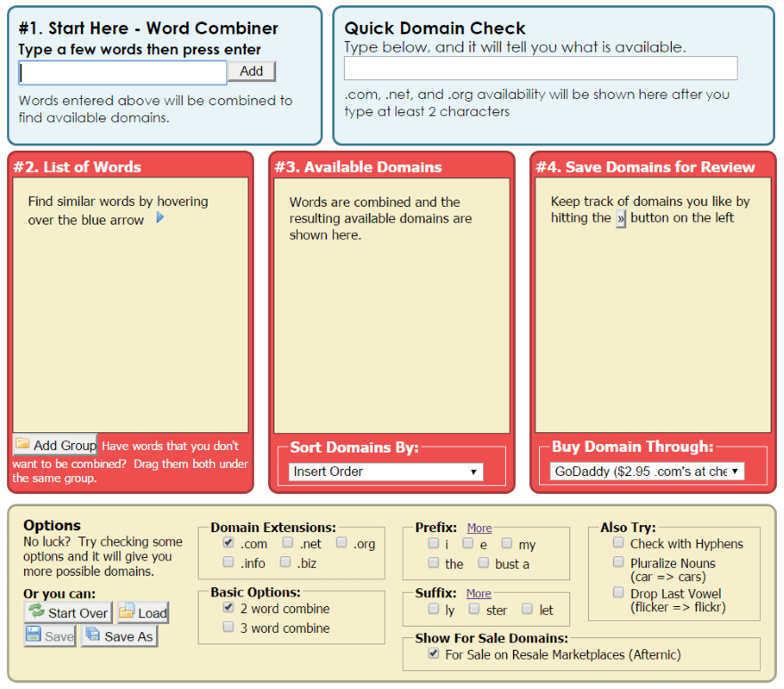This screenshot has height=689, width=784.
Task: Click the » save domain button icon
Action: [x=620, y=218]
